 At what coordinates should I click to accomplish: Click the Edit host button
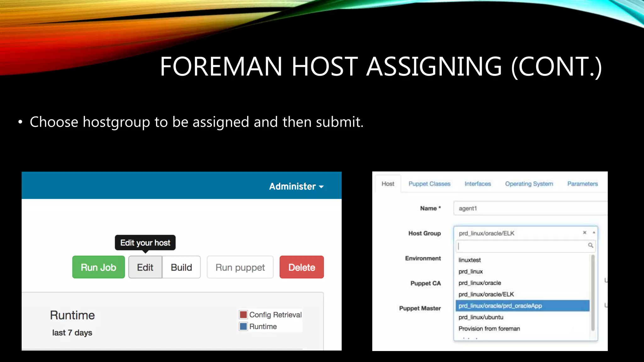coord(145,267)
